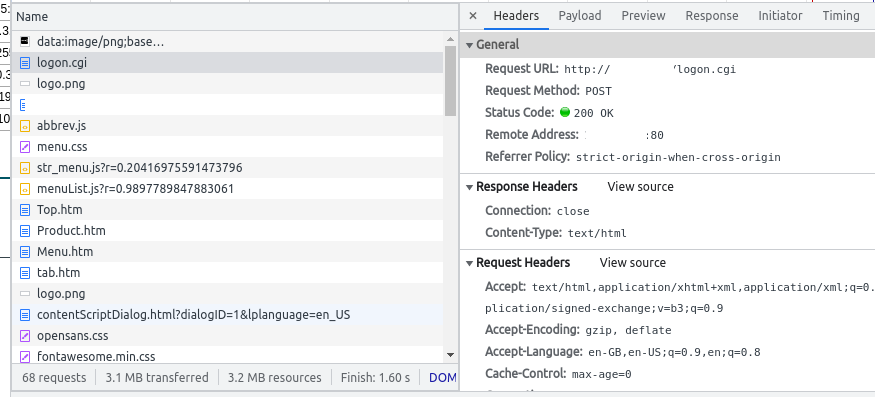Close the request details pane
Screen dimensions: 875x397
coord(473,16)
